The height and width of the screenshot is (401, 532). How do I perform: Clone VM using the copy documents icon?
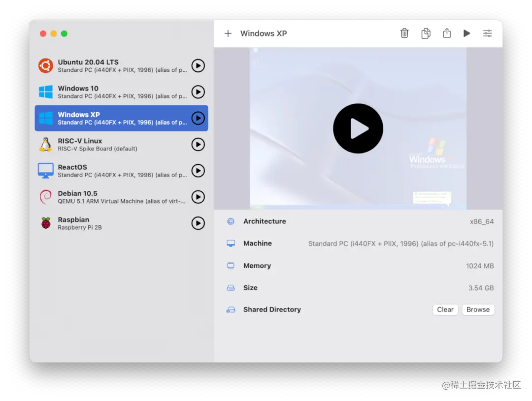click(426, 33)
